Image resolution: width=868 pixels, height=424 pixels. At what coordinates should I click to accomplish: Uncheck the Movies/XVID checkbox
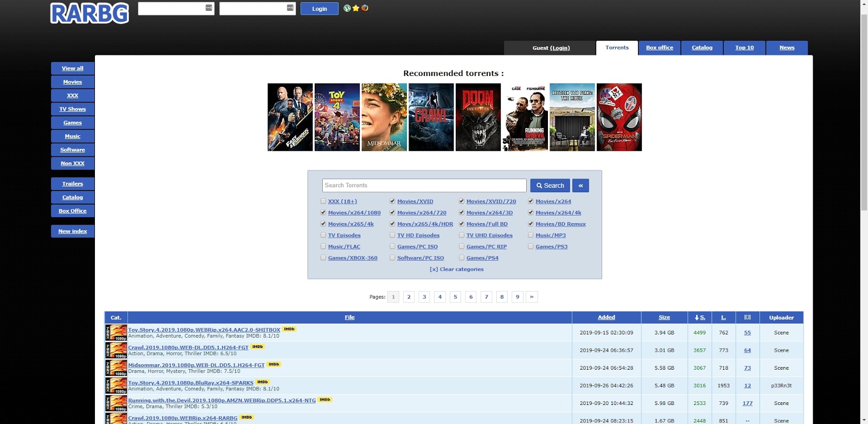coord(392,201)
